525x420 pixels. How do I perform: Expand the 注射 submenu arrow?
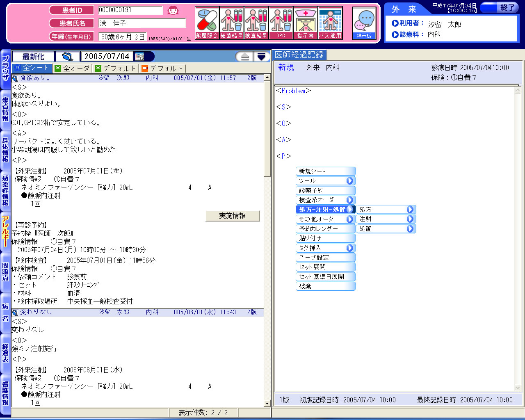click(x=410, y=219)
